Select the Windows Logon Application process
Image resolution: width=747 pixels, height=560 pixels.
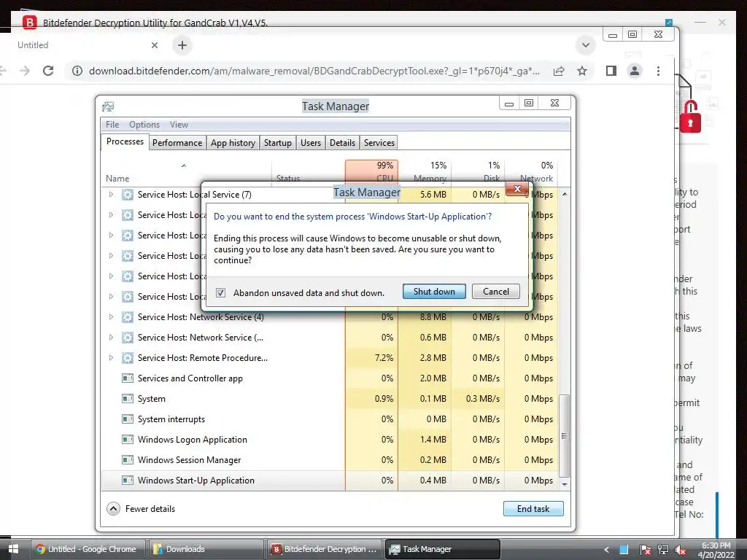point(330,440)
